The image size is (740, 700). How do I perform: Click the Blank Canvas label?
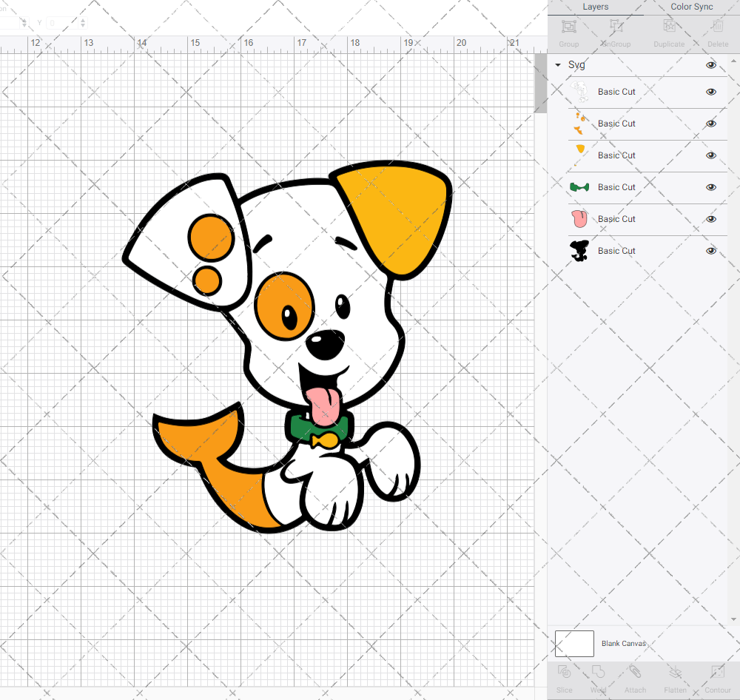pos(623,643)
